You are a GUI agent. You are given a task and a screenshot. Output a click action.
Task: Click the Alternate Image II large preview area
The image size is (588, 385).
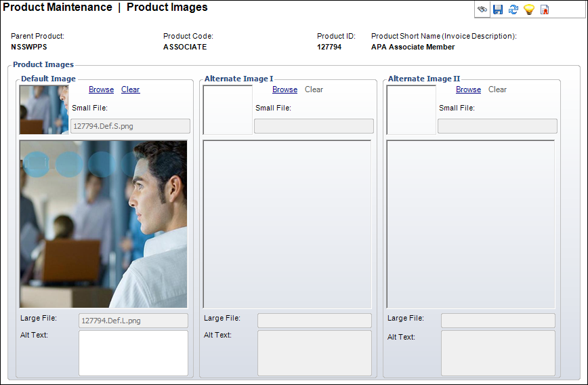pyautogui.click(x=471, y=224)
